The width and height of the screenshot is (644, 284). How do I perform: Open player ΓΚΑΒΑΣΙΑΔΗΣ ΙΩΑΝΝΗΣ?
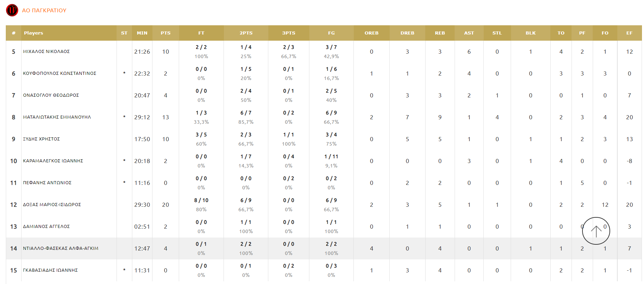pyautogui.click(x=50, y=270)
